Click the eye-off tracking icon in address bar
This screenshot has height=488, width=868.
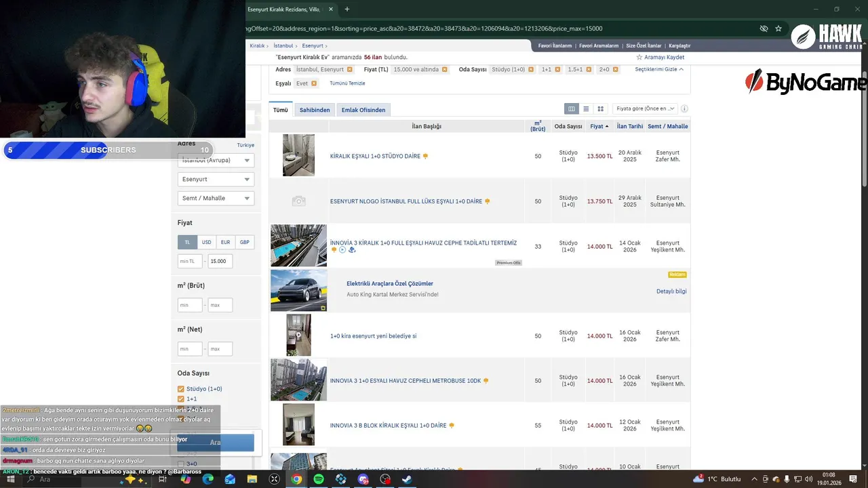(764, 28)
